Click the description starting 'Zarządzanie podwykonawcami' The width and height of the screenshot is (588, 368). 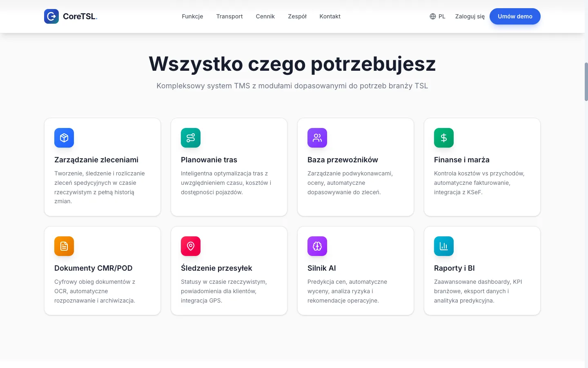(350, 183)
